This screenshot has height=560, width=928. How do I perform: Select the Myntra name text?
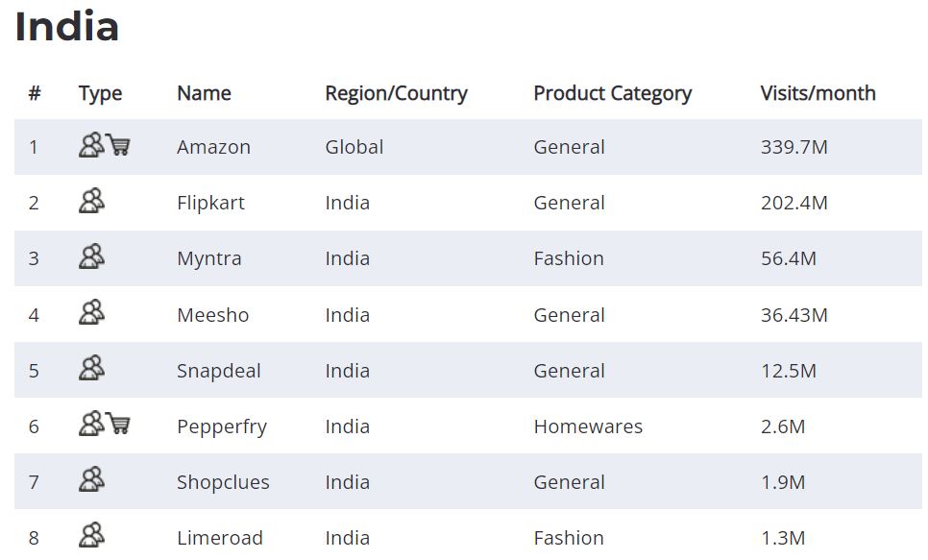[x=208, y=259]
